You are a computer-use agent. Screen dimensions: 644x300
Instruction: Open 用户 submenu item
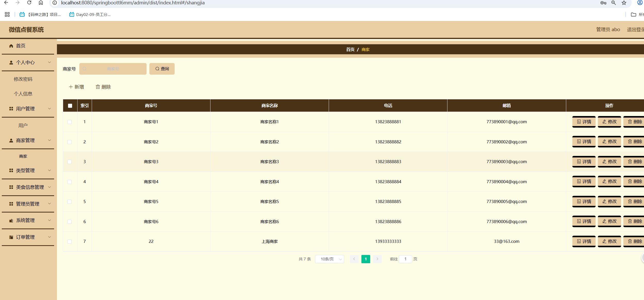coord(23,125)
